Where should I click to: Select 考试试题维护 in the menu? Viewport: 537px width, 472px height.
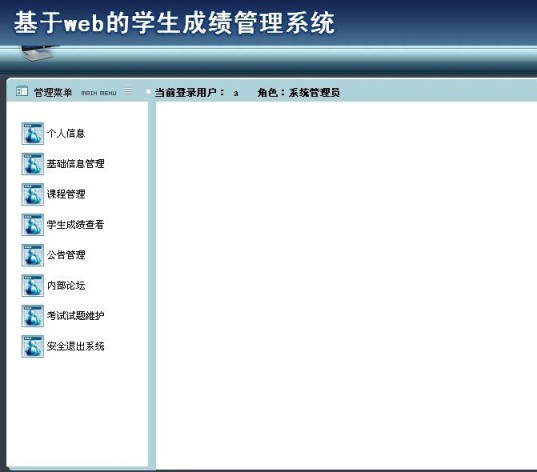[x=75, y=315]
